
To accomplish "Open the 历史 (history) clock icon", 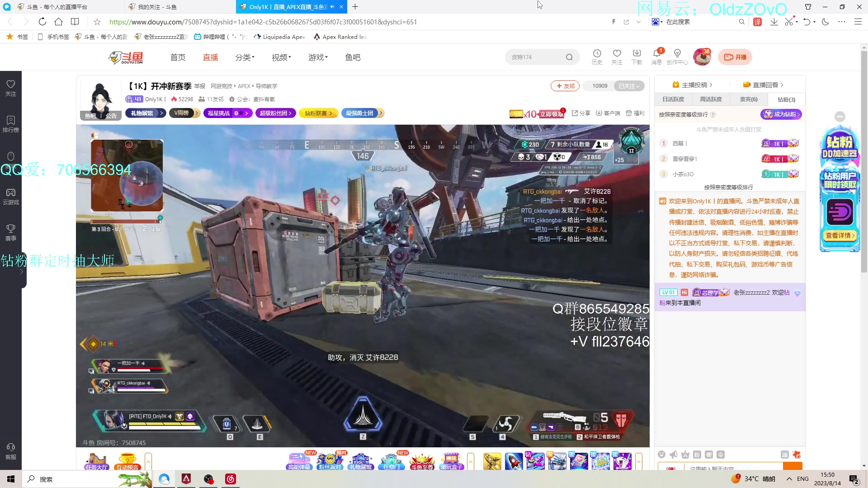I will [597, 57].
